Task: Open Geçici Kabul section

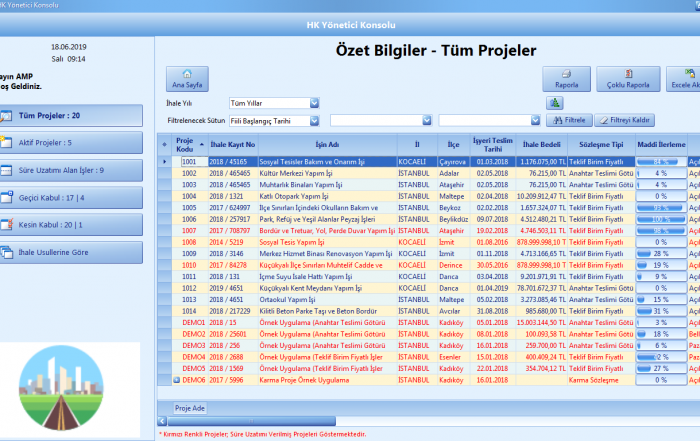Action: pos(70,197)
